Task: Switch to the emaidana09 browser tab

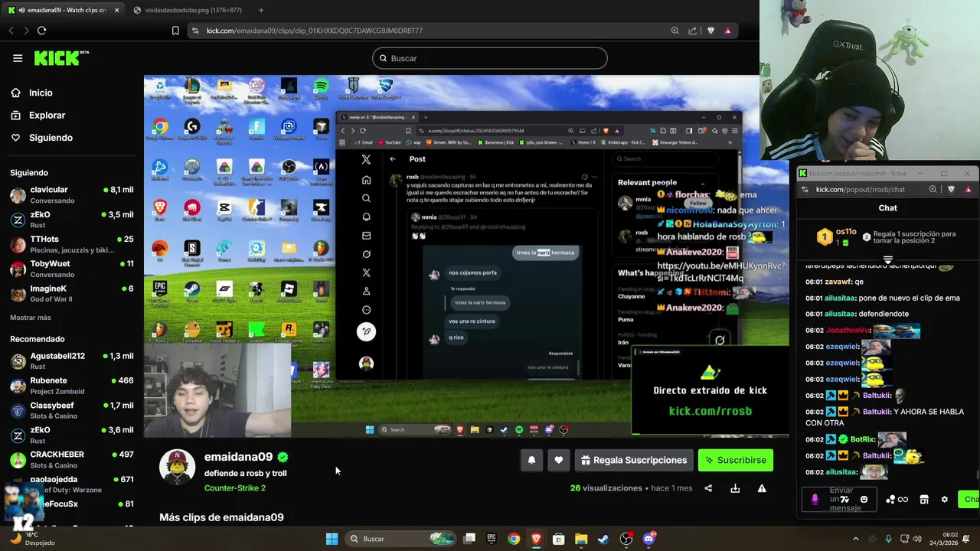Action: tap(63, 10)
